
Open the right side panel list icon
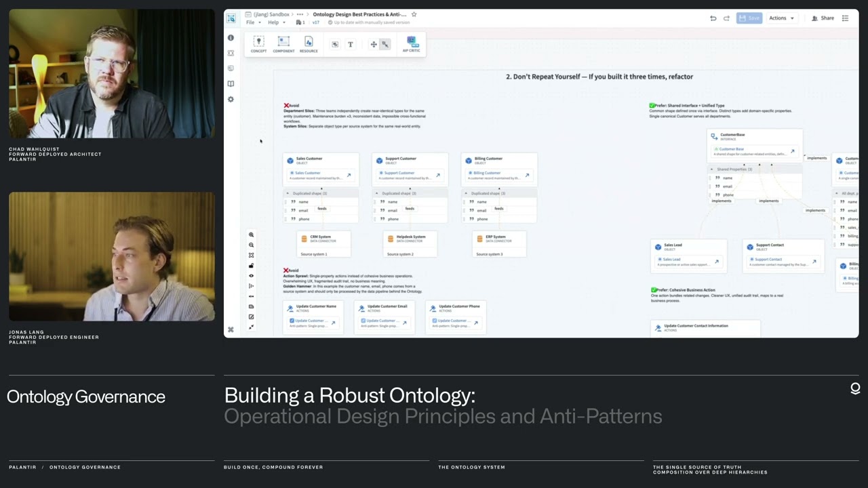click(x=845, y=18)
